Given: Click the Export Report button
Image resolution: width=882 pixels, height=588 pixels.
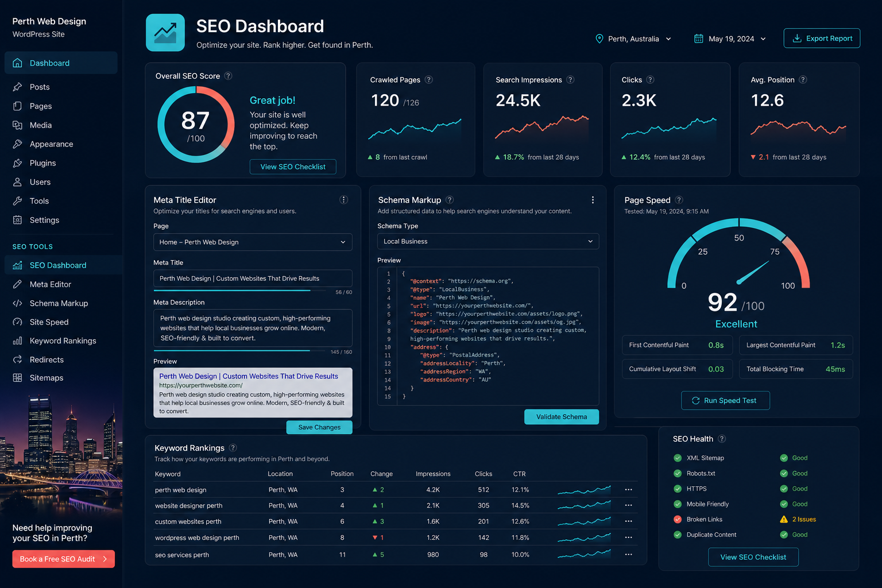Looking at the screenshot, I should [822, 38].
